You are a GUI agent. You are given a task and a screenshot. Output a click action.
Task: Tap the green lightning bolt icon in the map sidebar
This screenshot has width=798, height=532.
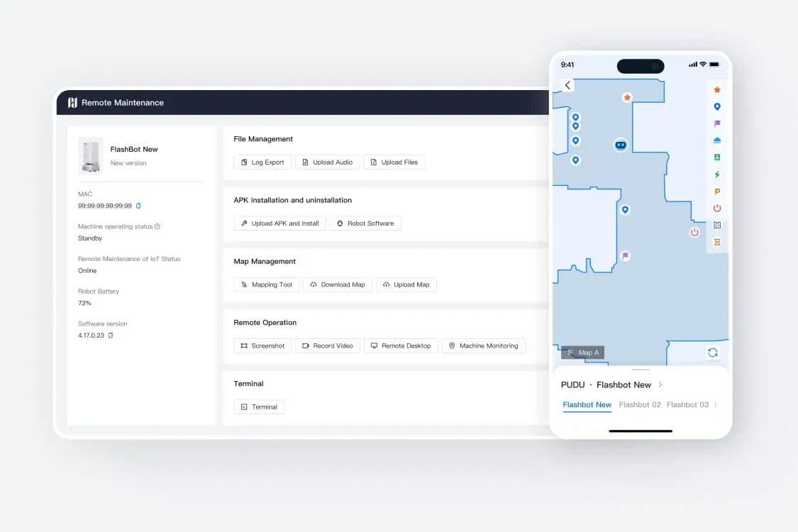(717, 174)
